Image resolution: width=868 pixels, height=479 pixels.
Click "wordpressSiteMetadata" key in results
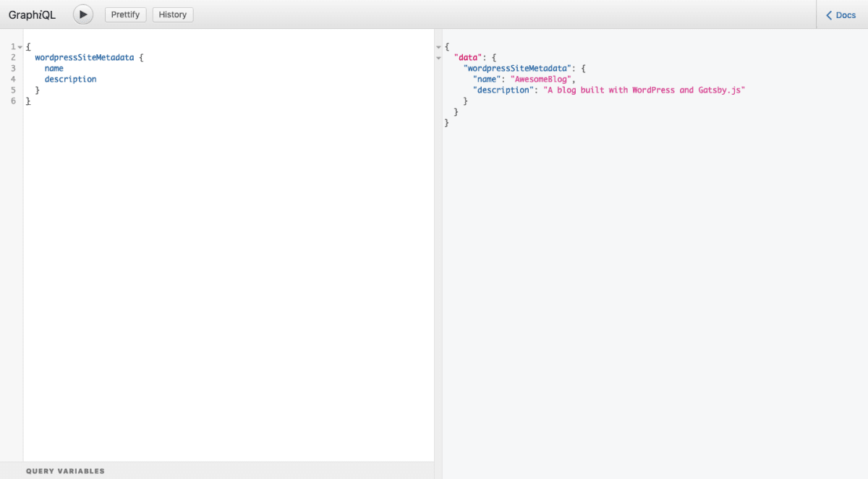(x=517, y=69)
